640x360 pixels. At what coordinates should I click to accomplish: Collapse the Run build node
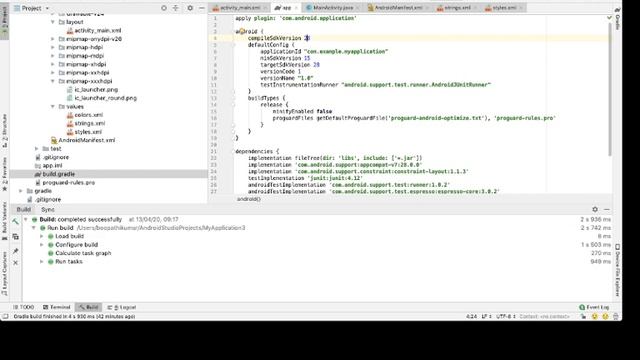(34, 228)
